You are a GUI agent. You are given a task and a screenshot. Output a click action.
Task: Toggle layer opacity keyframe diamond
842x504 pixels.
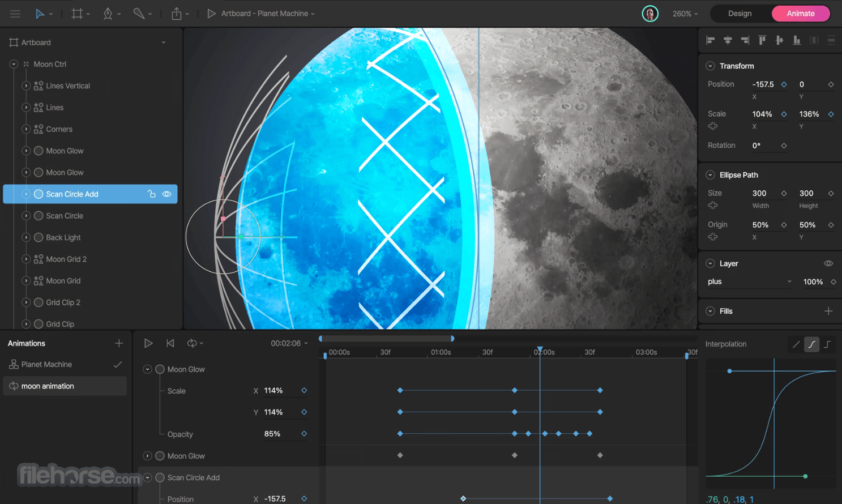834,282
